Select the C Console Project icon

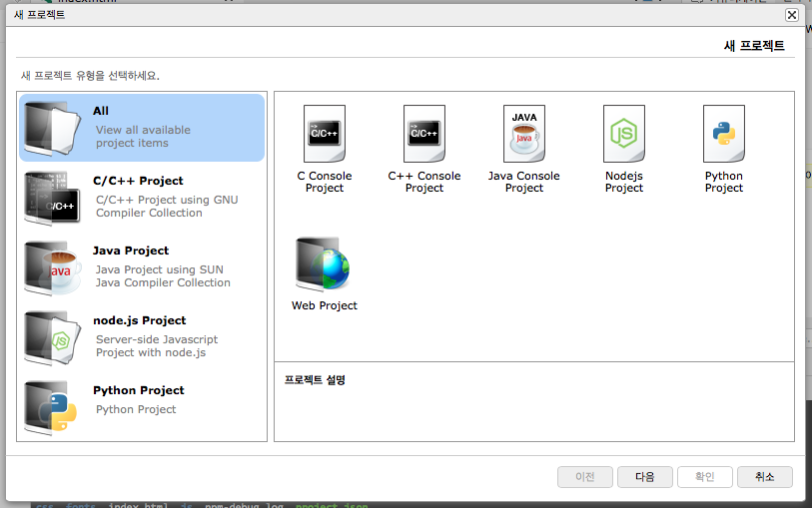[x=325, y=134]
